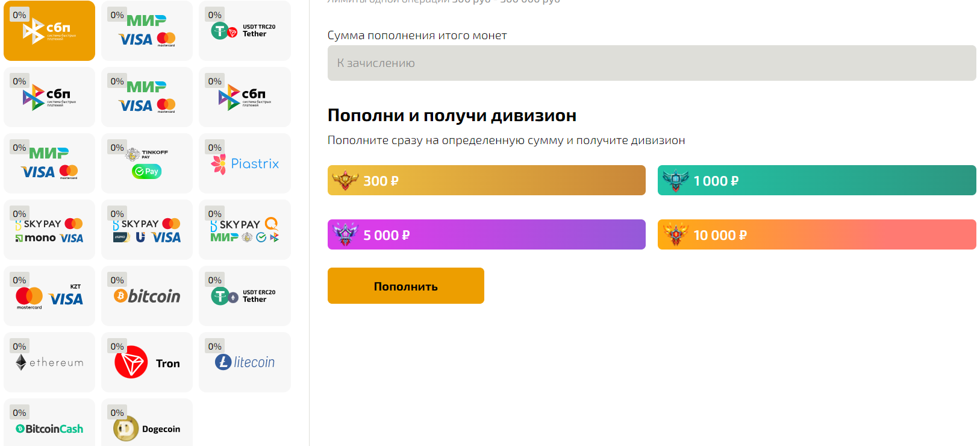Focus the К зачислению amount field
Image resolution: width=980 pixels, height=446 pixels.
pos(652,63)
